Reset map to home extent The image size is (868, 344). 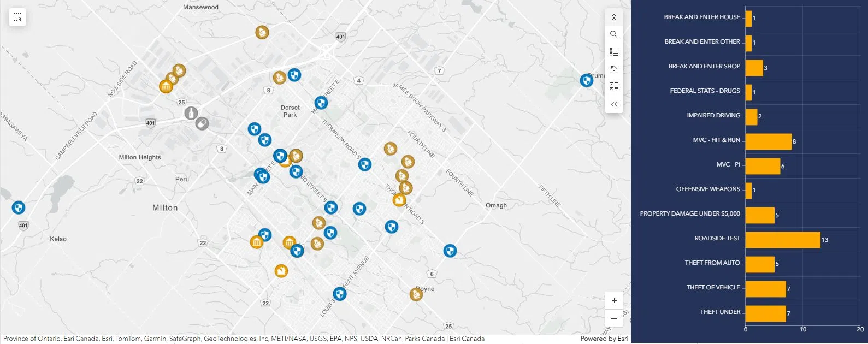tap(614, 69)
